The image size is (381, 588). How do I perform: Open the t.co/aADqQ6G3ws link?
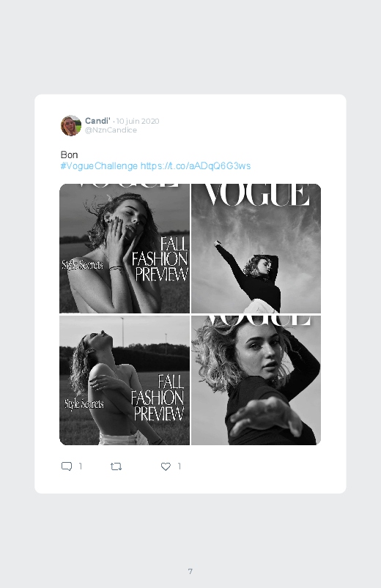[196, 165]
